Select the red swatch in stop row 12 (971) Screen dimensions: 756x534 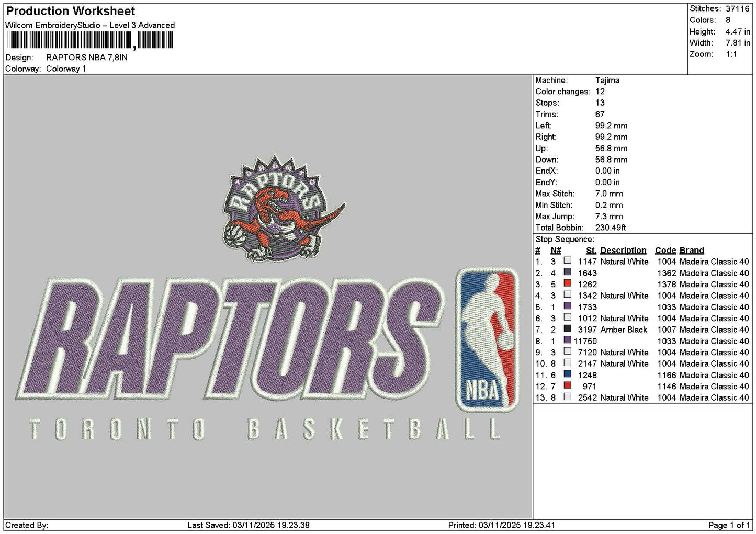click(568, 385)
